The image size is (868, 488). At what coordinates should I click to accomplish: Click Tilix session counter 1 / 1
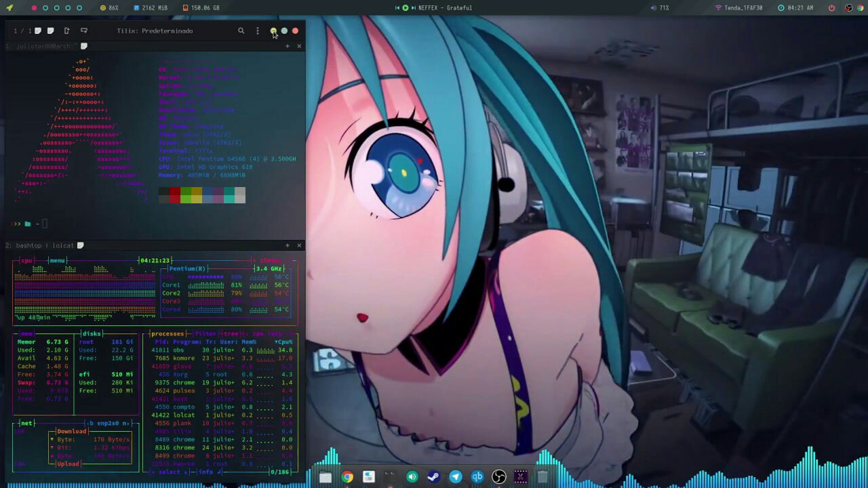click(22, 30)
